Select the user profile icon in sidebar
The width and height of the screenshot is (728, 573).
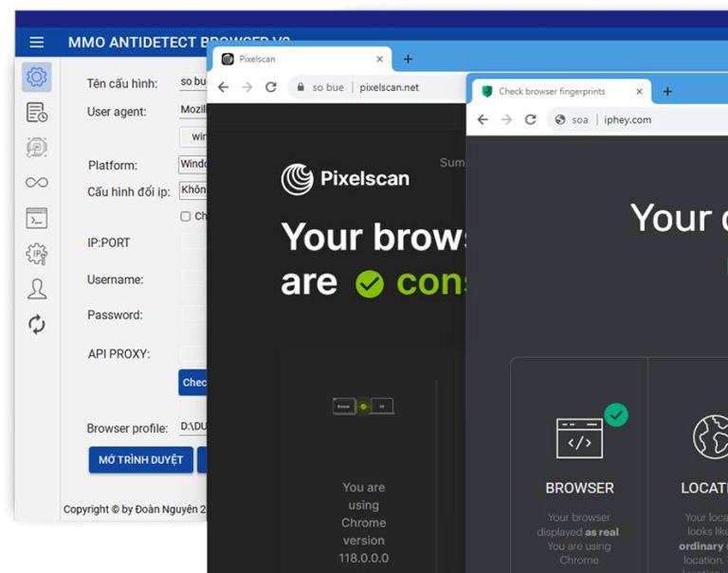pyautogui.click(x=37, y=289)
